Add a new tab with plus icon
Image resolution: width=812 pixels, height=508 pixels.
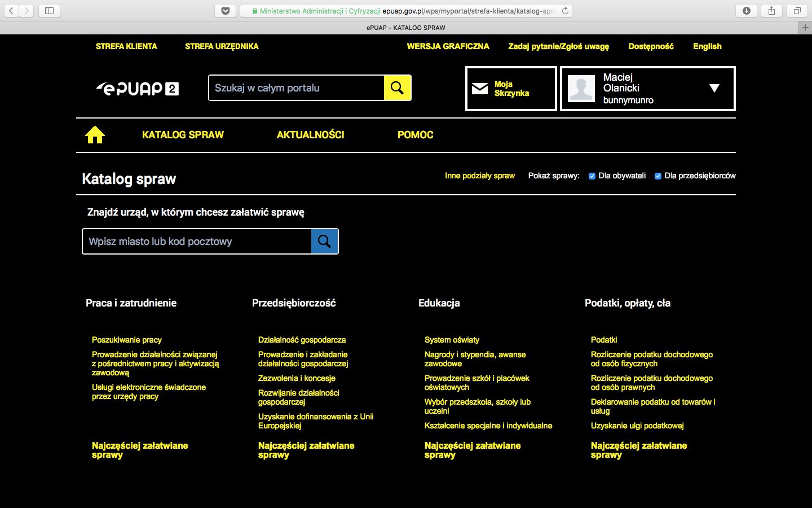805,27
